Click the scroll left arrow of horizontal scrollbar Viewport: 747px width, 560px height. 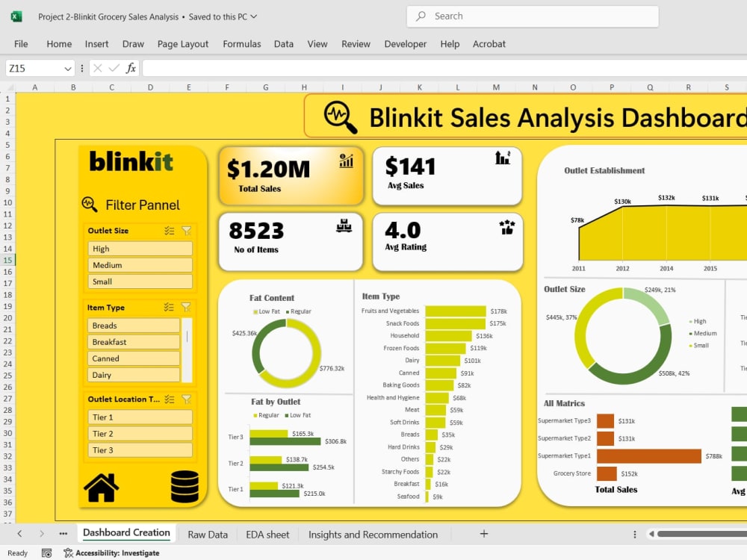651,534
